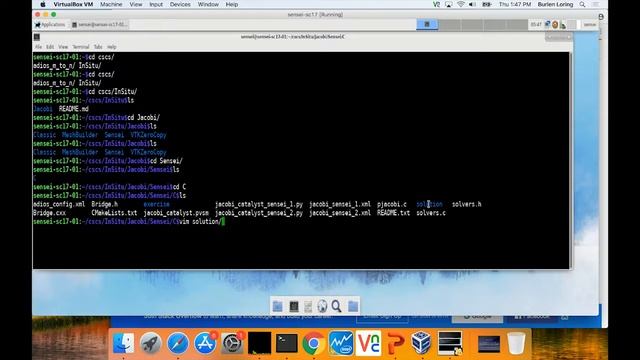Open the file manager in guest dock
The height and width of the screenshot is (360, 640).
tap(308, 306)
